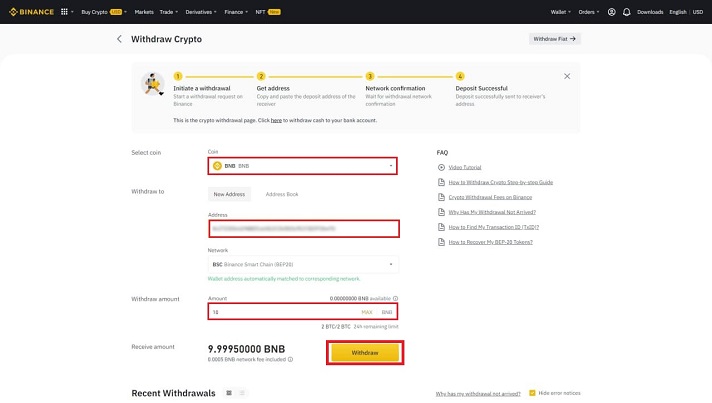Click the 'Initiate a withdrawal' step title
Image resolution: width=712 pixels, height=403 pixels.
202,88
